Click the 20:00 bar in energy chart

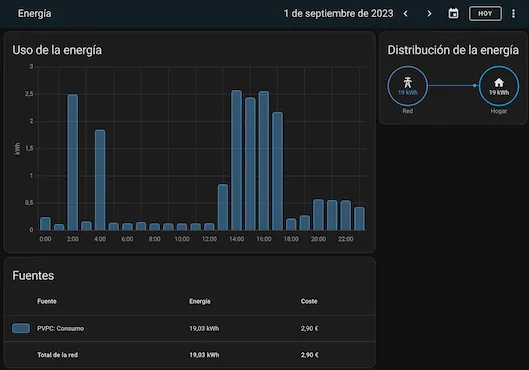(x=318, y=215)
